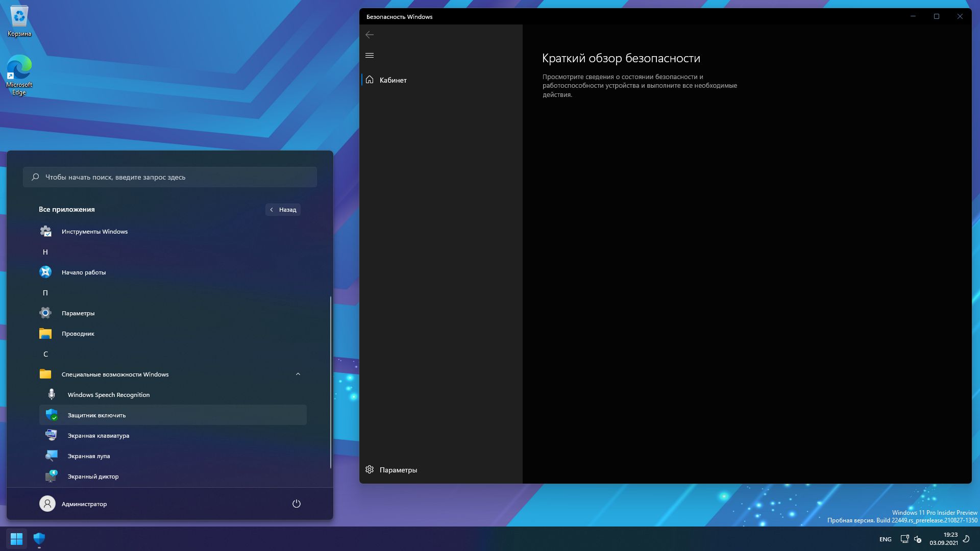Click the power button in Start menu
Viewport: 980px width, 551px height.
point(296,504)
